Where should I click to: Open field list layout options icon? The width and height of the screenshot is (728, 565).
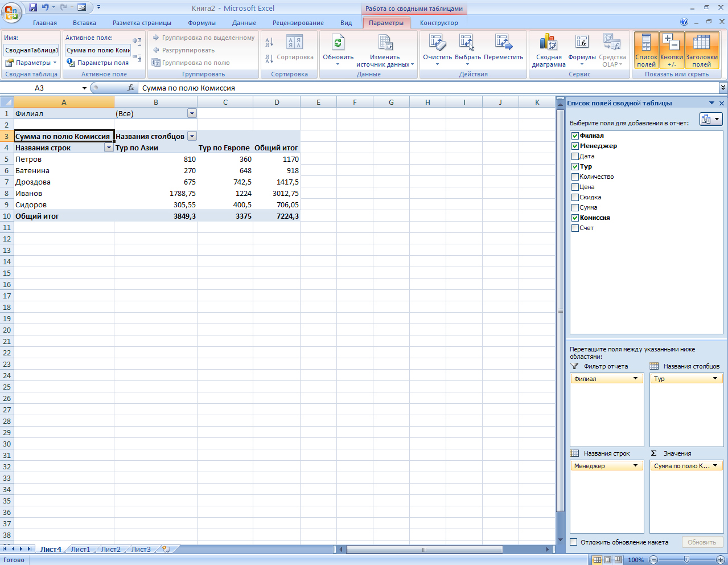coord(711,119)
